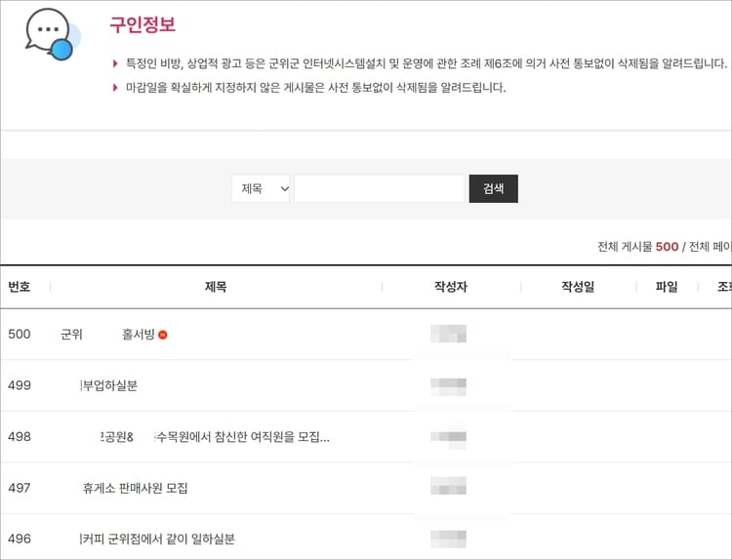Image resolution: width=732 pixels, height=560 pixels.
Task: Open the 제목 search category dropdown
Action: [261, 188]
